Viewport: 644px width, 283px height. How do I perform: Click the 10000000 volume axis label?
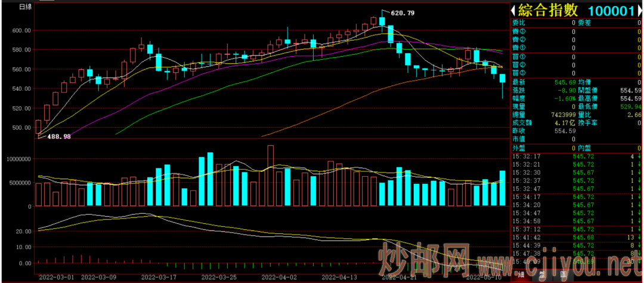tap(16, 159)
